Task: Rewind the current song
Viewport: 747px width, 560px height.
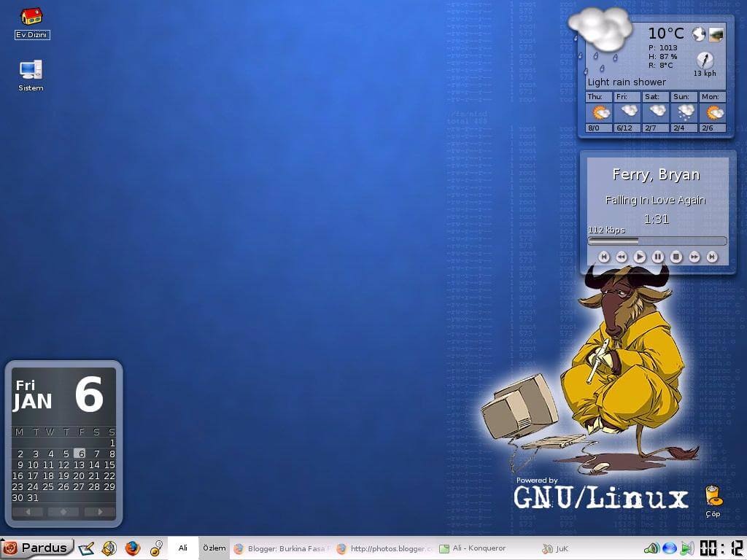Action: [622, 257]
